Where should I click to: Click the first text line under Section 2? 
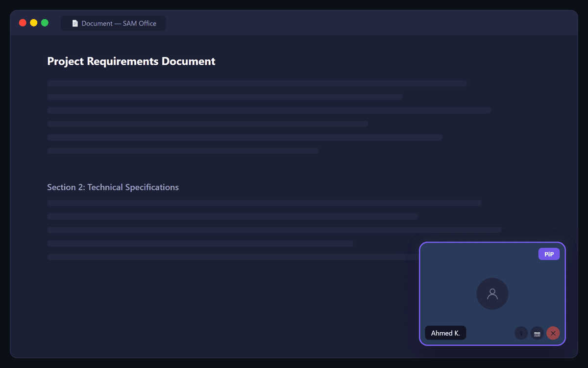coord(264,203)
